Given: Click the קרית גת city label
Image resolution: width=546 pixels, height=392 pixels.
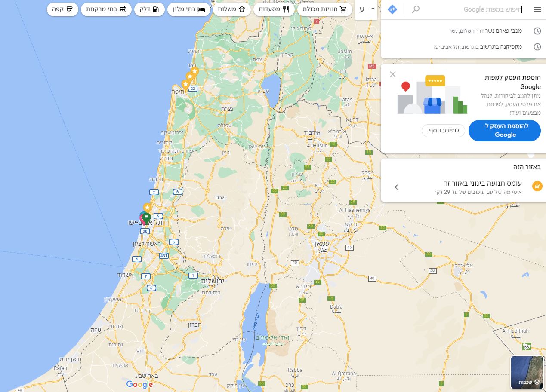Looking at the screenshot, I should [x=143, y=310].
